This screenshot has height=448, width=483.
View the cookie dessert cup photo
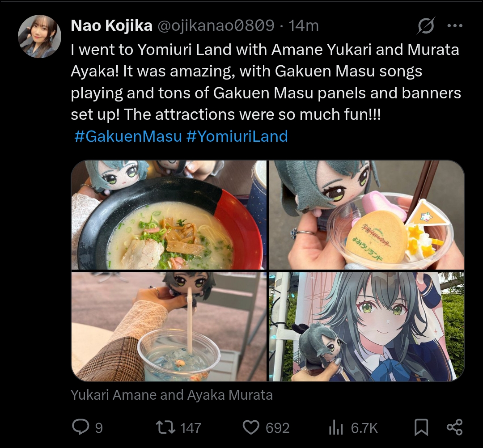click(x=367, y=215)
